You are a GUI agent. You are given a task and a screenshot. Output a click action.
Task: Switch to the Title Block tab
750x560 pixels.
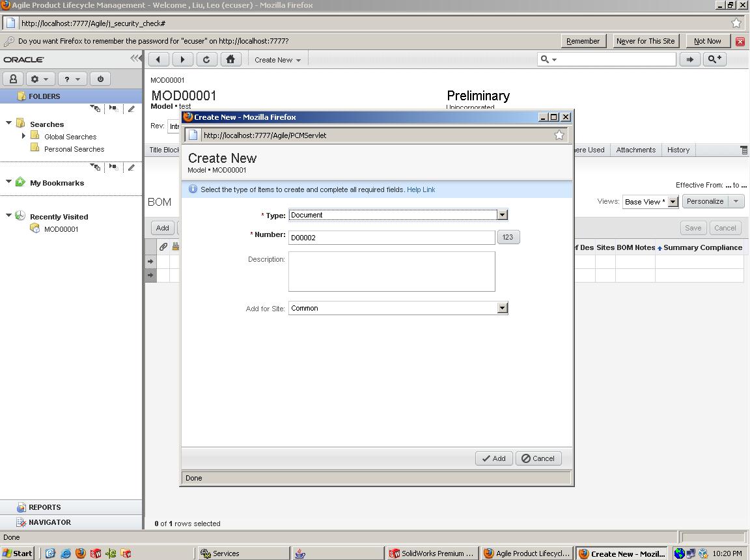164,150
